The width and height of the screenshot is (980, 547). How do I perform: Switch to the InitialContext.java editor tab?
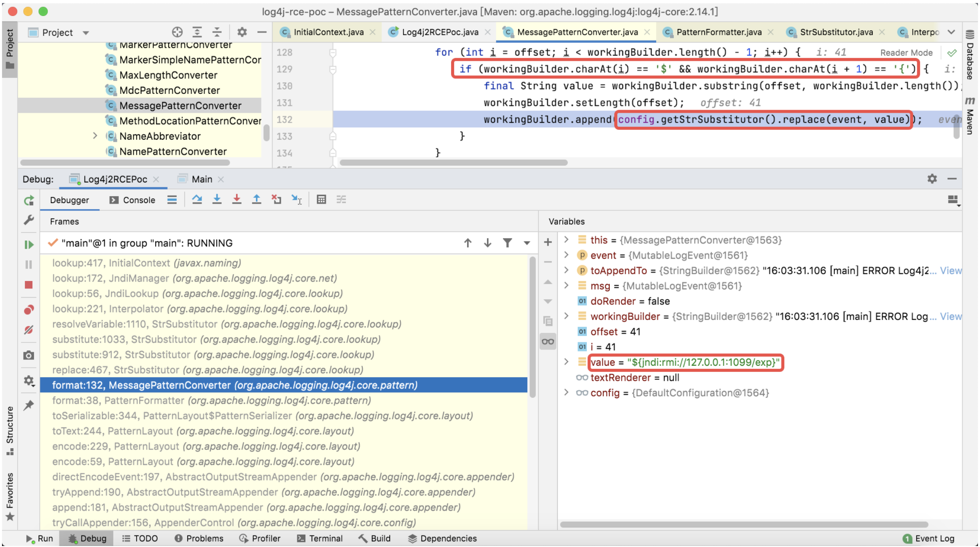(x=328, y=32)
